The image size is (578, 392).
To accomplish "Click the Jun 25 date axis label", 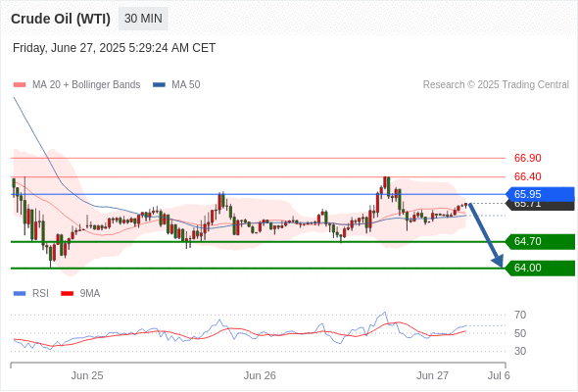I will click(x=87, y=375).
